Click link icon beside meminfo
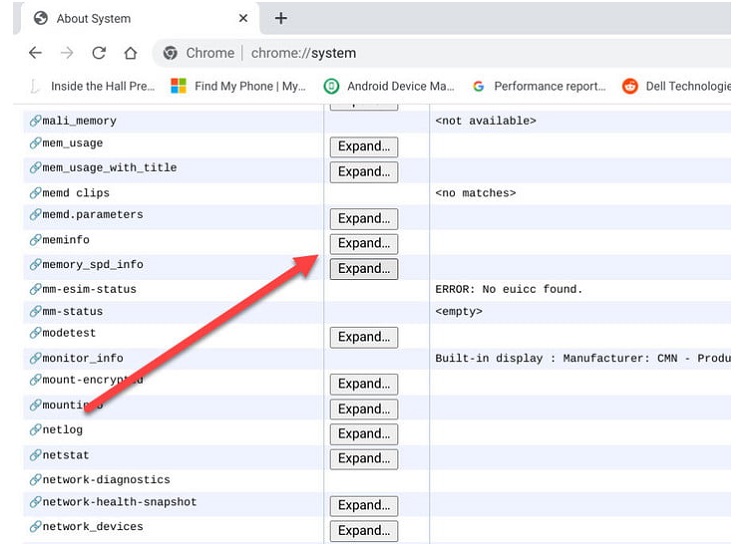750x544 pixels. click(35, 240)
